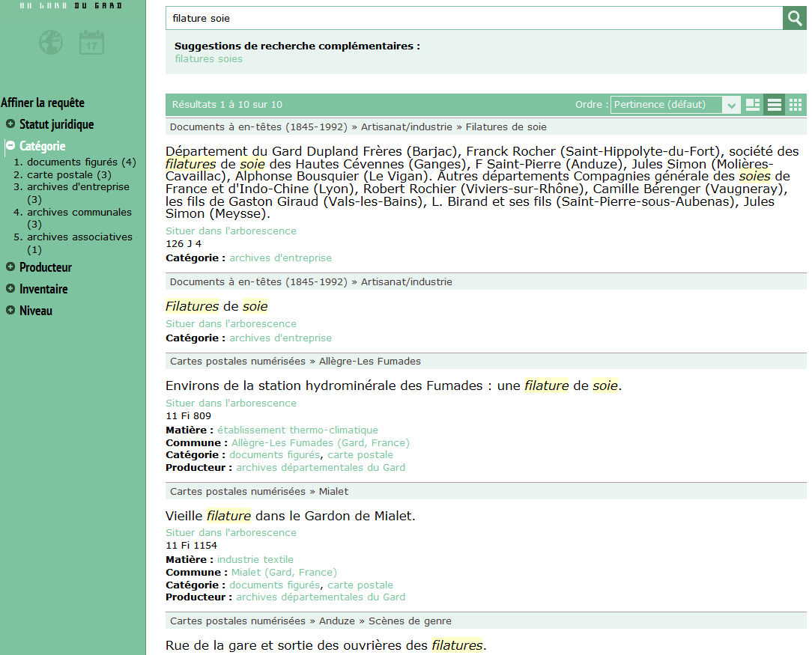
Task: Filter by documents figurés category
Action: [x=73, y=162]
